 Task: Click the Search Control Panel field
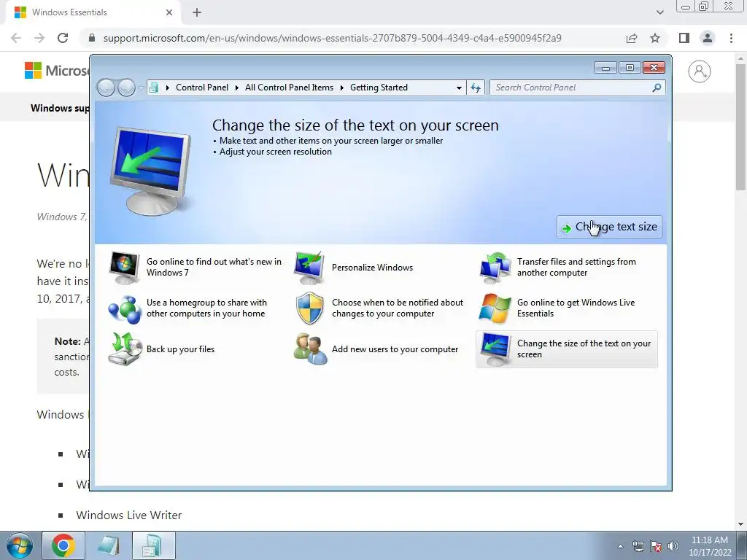[572, 87]
